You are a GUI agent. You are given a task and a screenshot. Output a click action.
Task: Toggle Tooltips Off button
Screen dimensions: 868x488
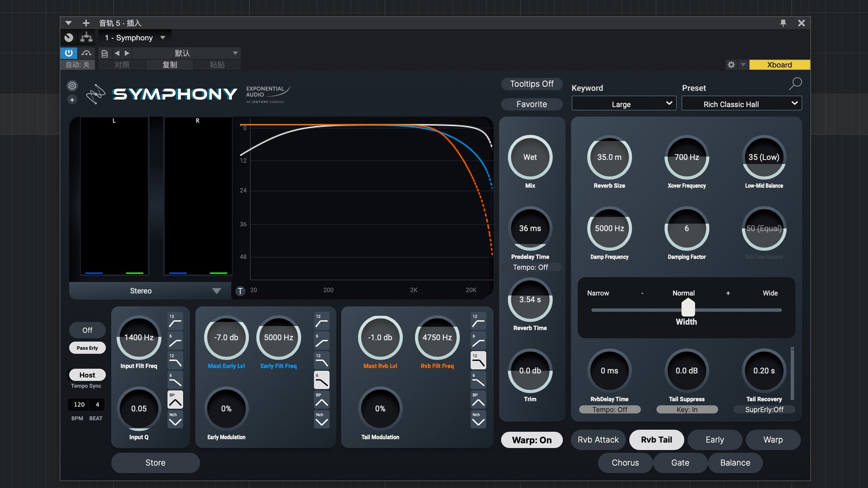[532, 84]
